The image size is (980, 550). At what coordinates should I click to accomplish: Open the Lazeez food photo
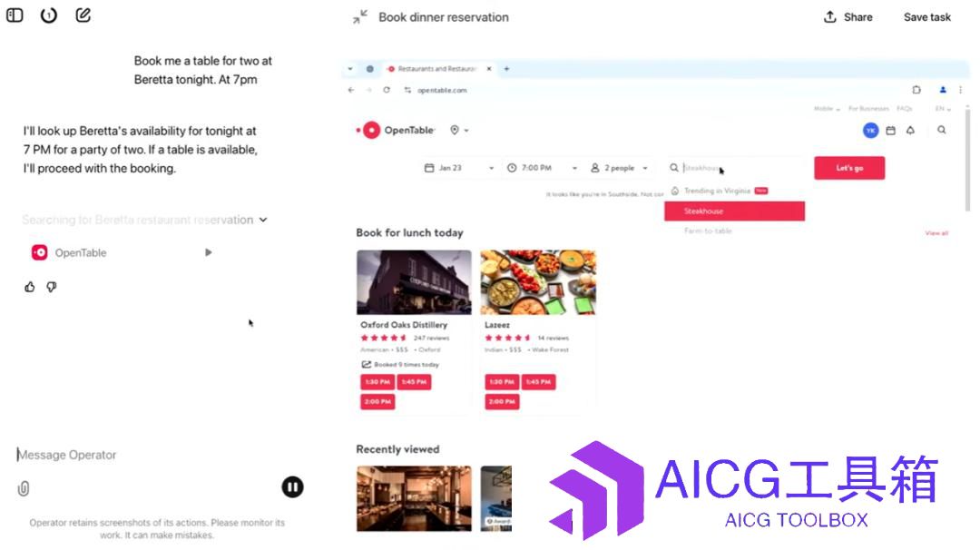pos(538,282)
